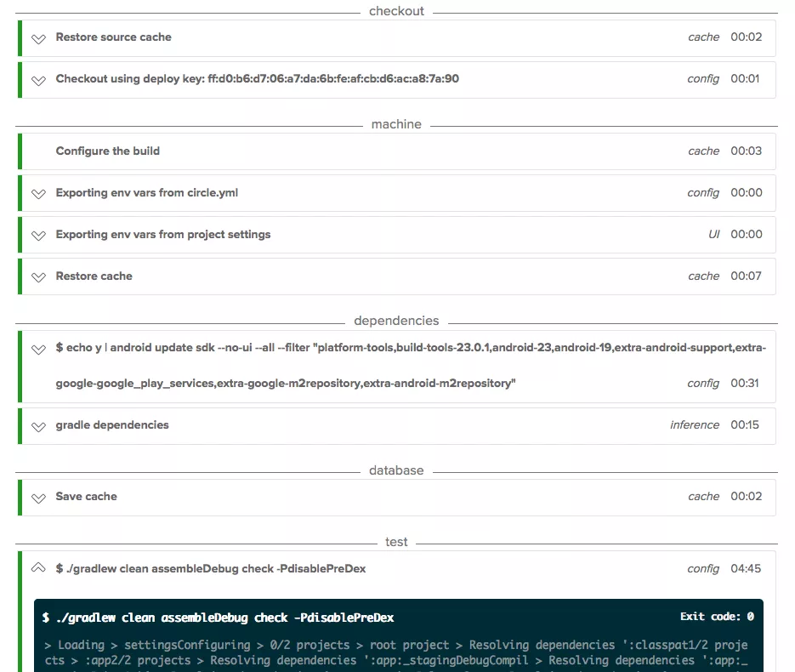This screenshot has height=672, width=795.
Task: Click the Exit code: 0 label
Action: click(x=716, y=617)
